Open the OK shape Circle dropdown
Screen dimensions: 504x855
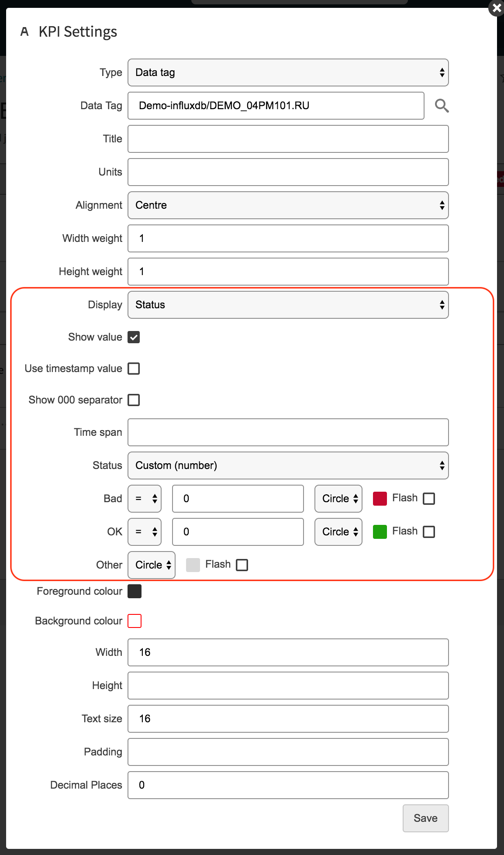coord(338,532)
